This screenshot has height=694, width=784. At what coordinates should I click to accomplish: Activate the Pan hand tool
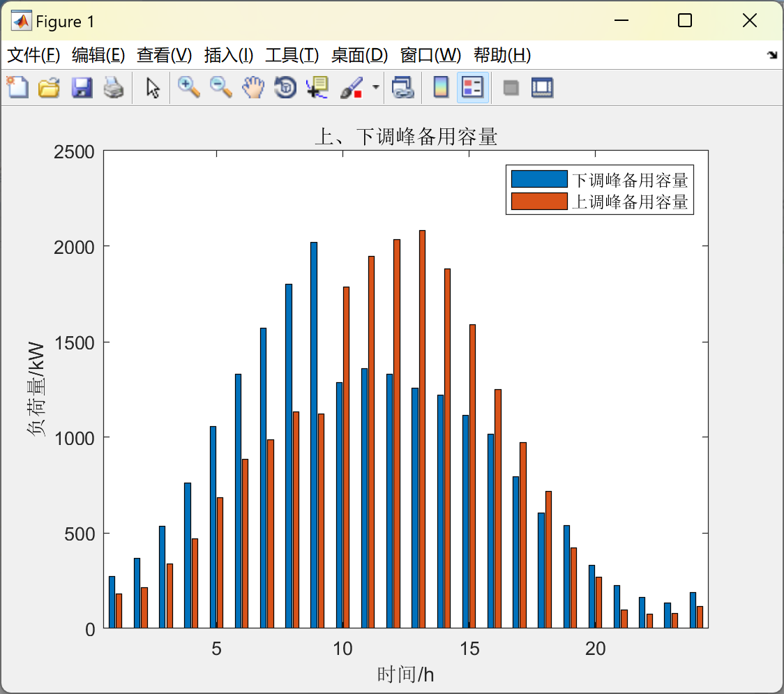point(253,87)
